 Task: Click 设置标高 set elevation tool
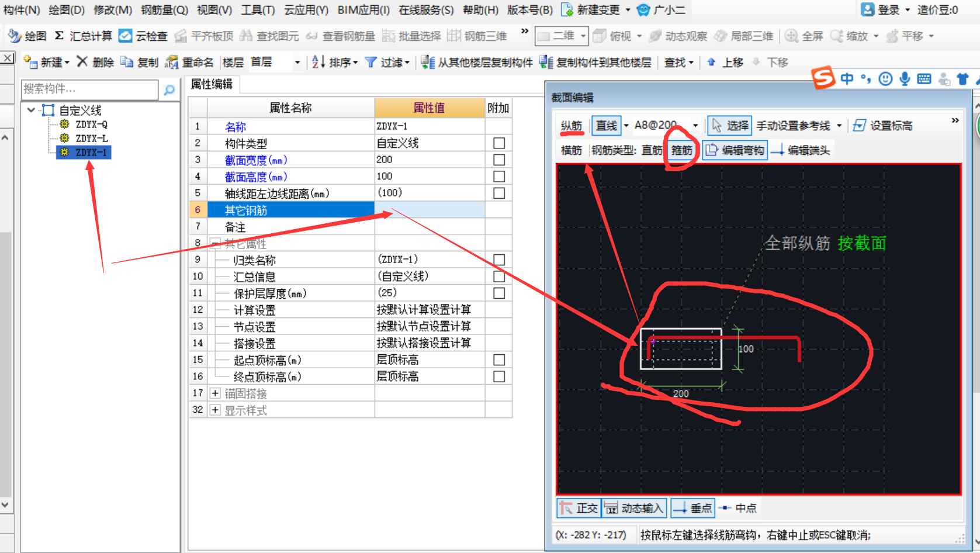882,126
